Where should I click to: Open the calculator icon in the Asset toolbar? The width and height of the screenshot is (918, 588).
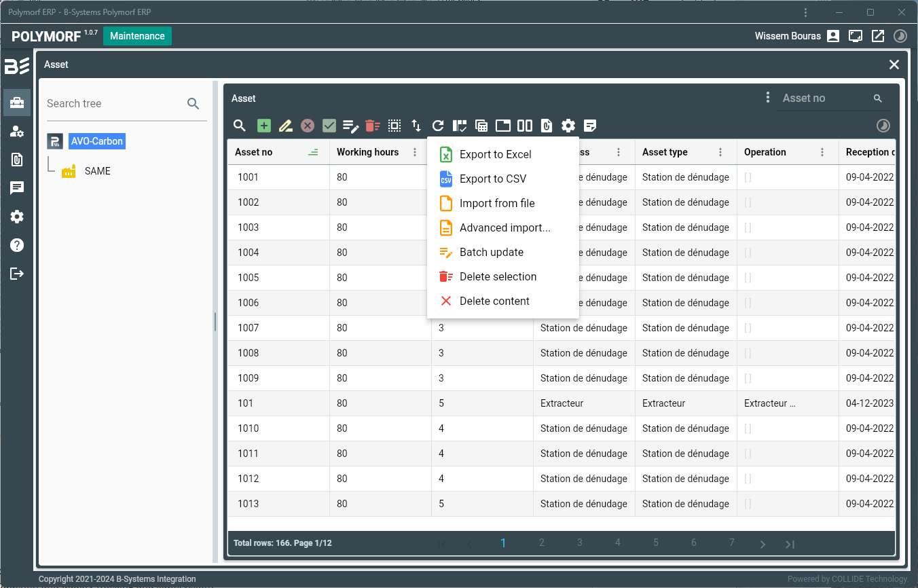pyautogui.click(x=481, y=126)
